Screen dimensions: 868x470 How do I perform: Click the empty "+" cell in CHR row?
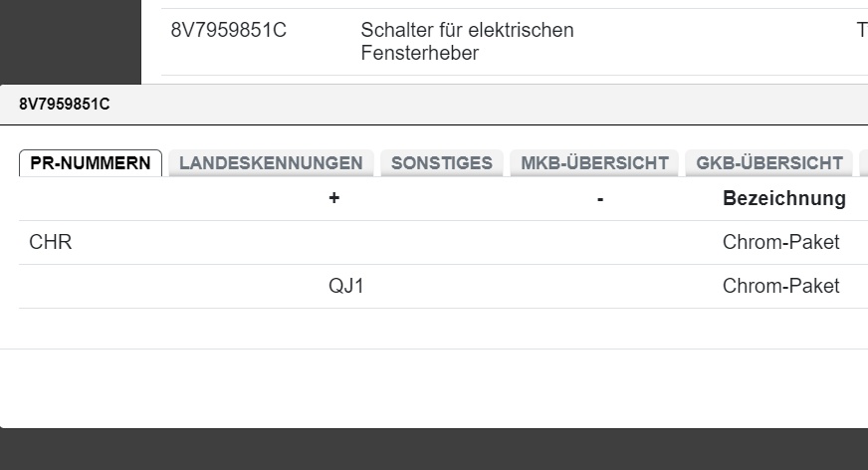tap(346, 242)
